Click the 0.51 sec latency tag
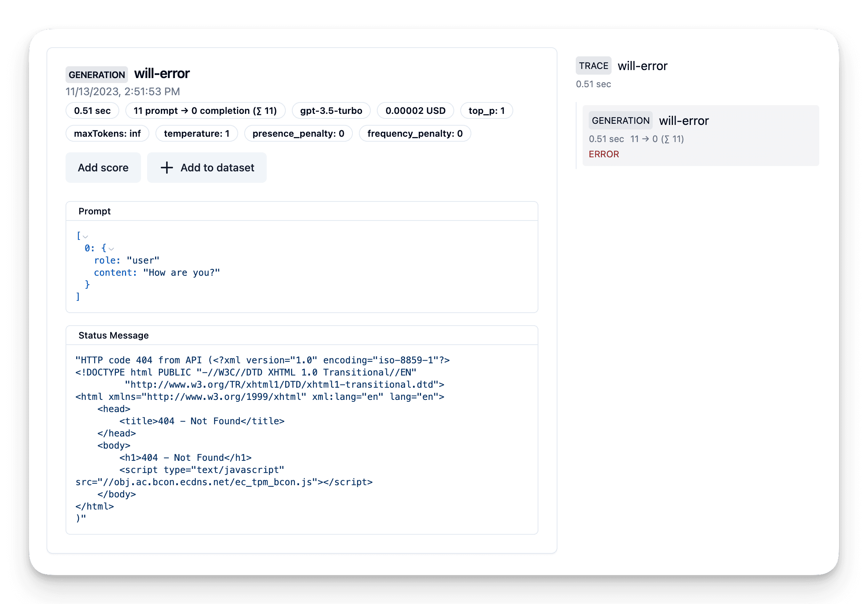This screenshot has width=868, height=604. click(92, 110)
